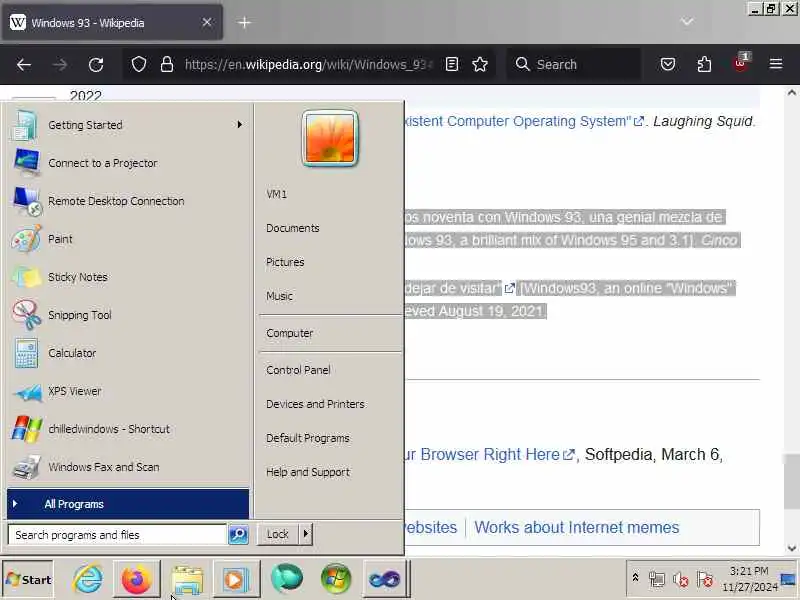Click the Start menu search magnifier button
Viewport: 800px width, 600px height.
238,534
